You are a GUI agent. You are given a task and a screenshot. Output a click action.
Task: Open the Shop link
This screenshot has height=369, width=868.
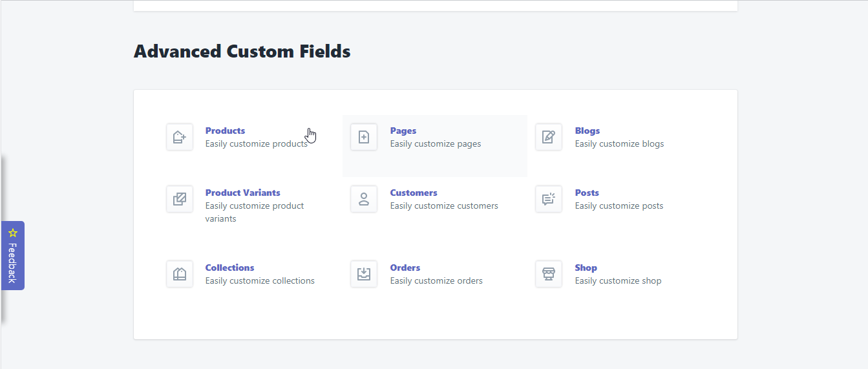point(586,268)
